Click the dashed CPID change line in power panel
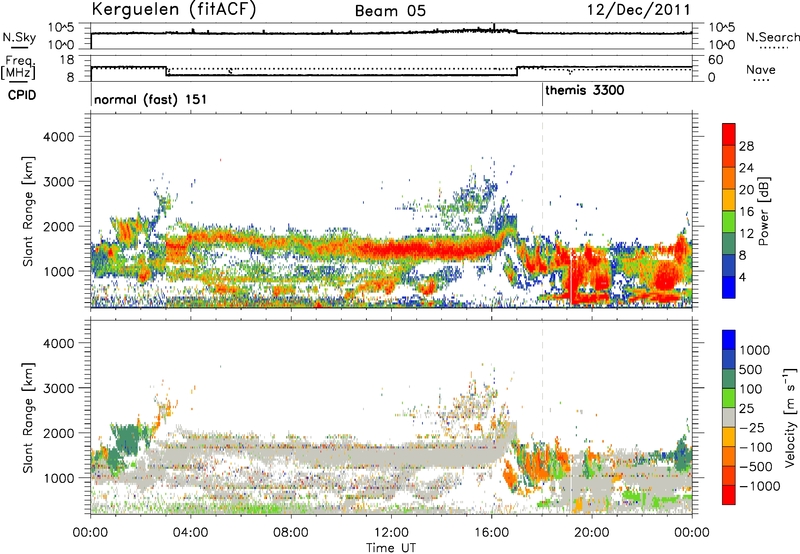 click(x=542, y=211)
